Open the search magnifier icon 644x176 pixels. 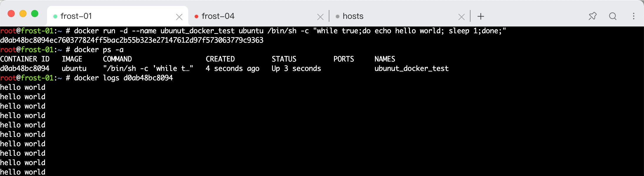(613, 16)
